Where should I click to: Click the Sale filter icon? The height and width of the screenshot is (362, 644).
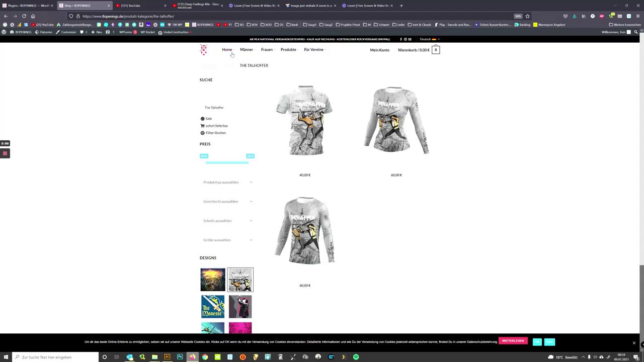coord(202,119)
